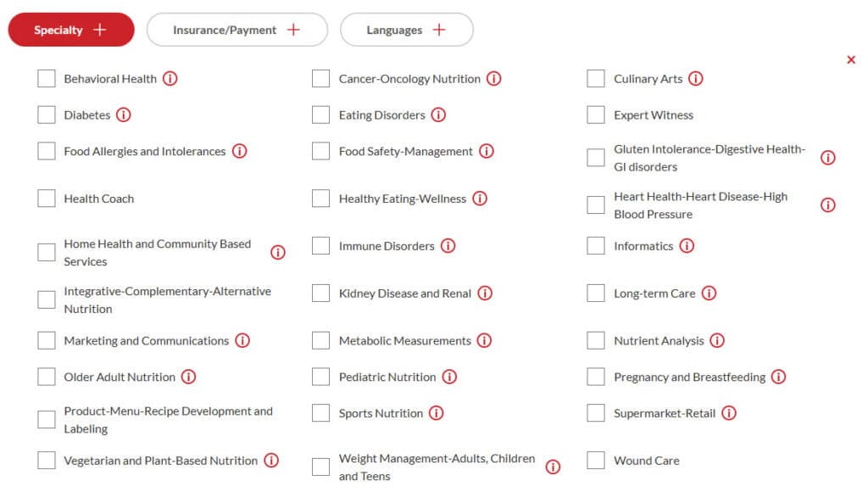This screenshot has height=498, width=868.
Task: Show info icon for Supermarket-Retail
Action: [729, 413]
